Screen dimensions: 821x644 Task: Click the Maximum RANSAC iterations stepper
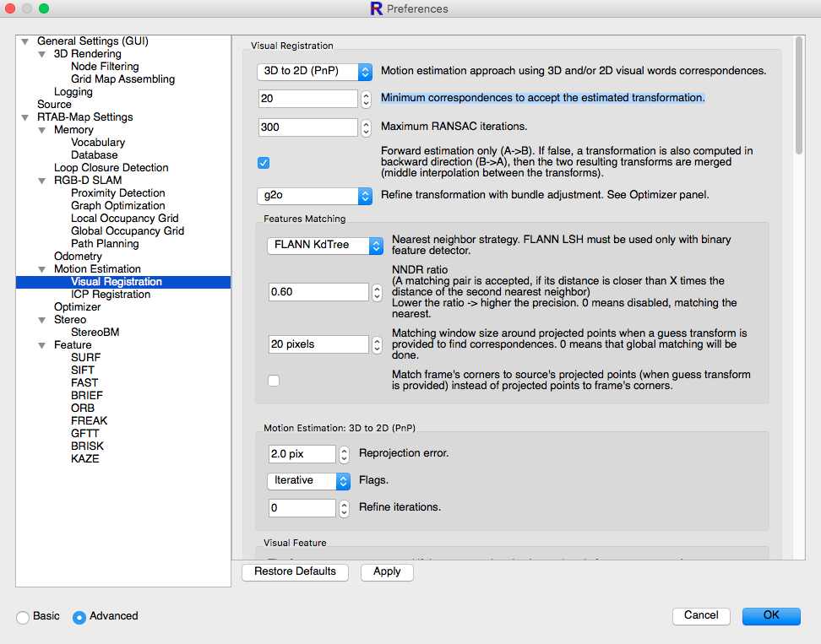coord(366,127)
